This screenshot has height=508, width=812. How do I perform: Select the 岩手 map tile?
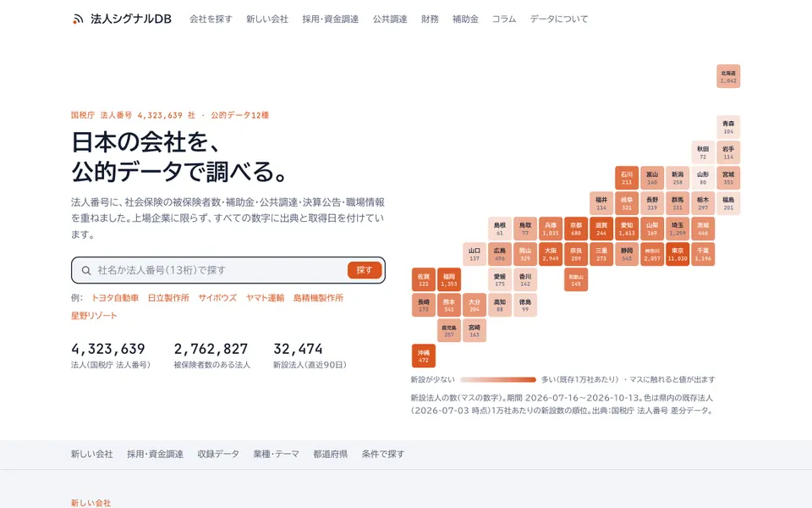(x=728, y=152)
